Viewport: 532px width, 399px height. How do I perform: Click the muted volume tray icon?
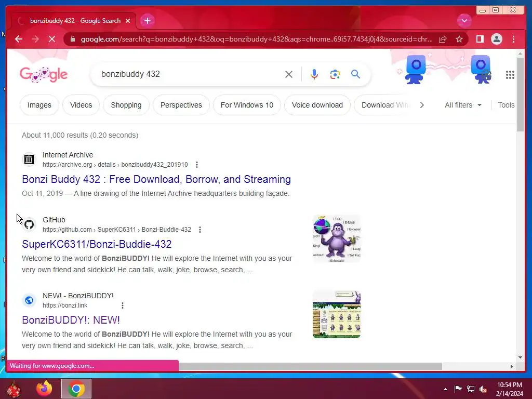pos(483,389)
